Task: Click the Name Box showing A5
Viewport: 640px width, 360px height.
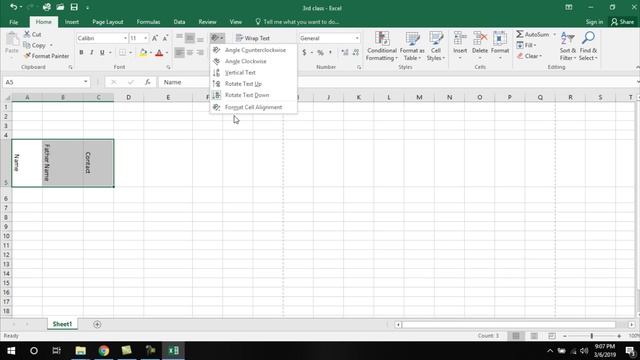Action: (46, 82)
